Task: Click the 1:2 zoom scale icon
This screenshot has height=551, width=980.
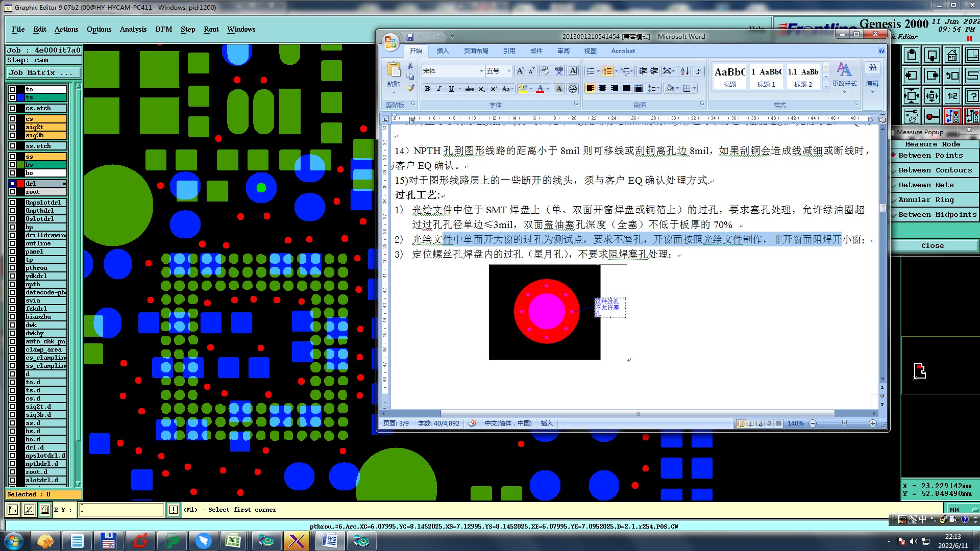Action: [x=952, y=96]
